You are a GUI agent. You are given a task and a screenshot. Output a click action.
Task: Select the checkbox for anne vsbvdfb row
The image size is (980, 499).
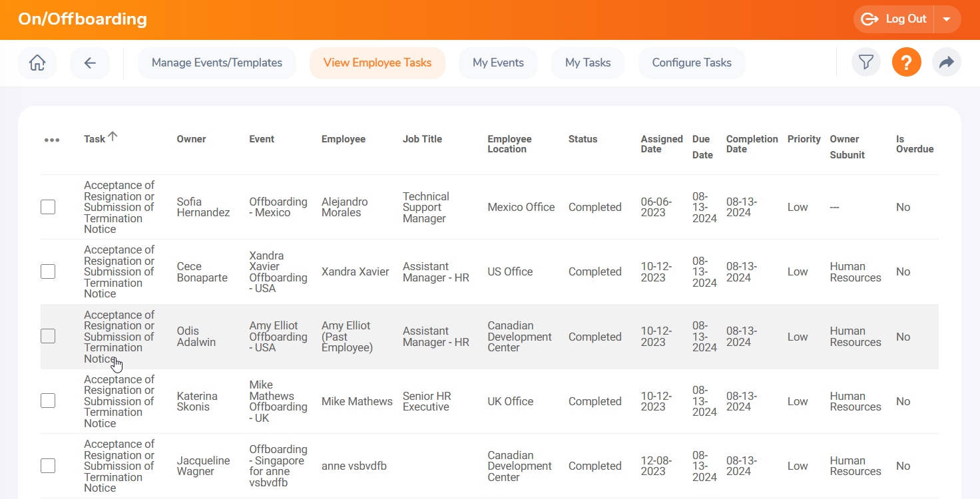[48, 466]
